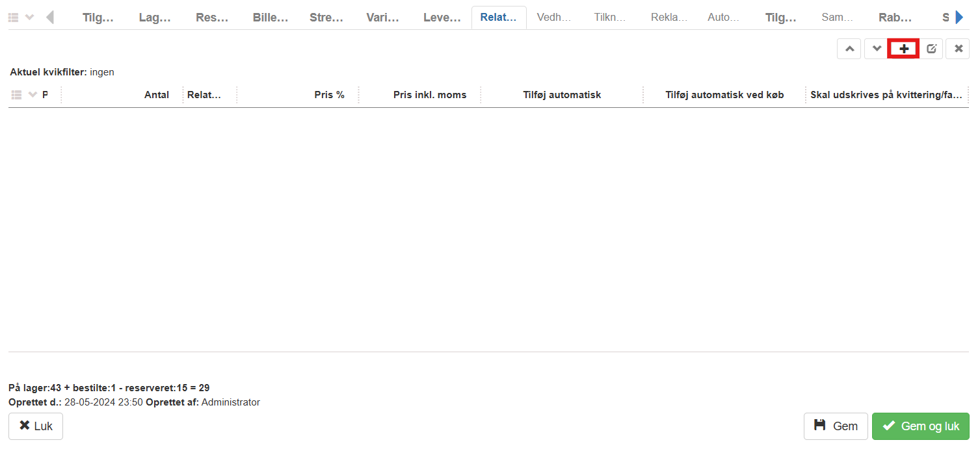Switch to the Res... tab
The width and height of the screenshot is (980, 451).
212,18
